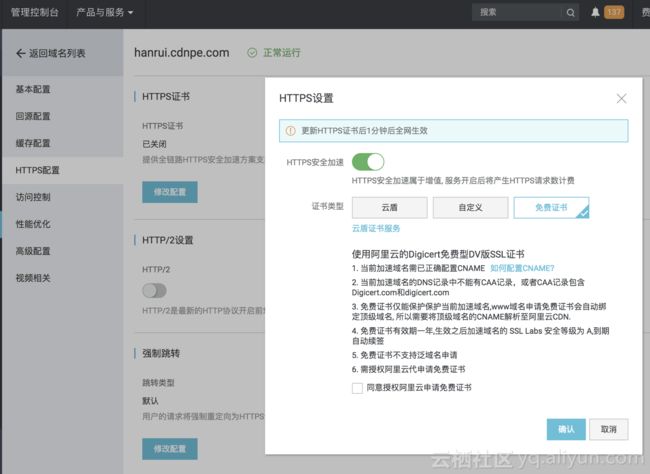Viewport: 650px width, 474px height.
Task: Select the 自定义 certificate type
Action: pos(471,207)
